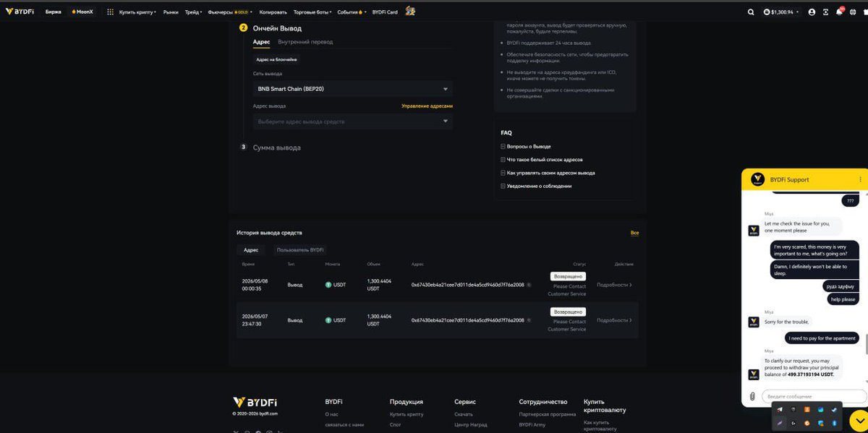The height and width of the screenshot is (433, 868).
Task: Select Адрес tab in withdrawal history
Action: coord(251,250)
